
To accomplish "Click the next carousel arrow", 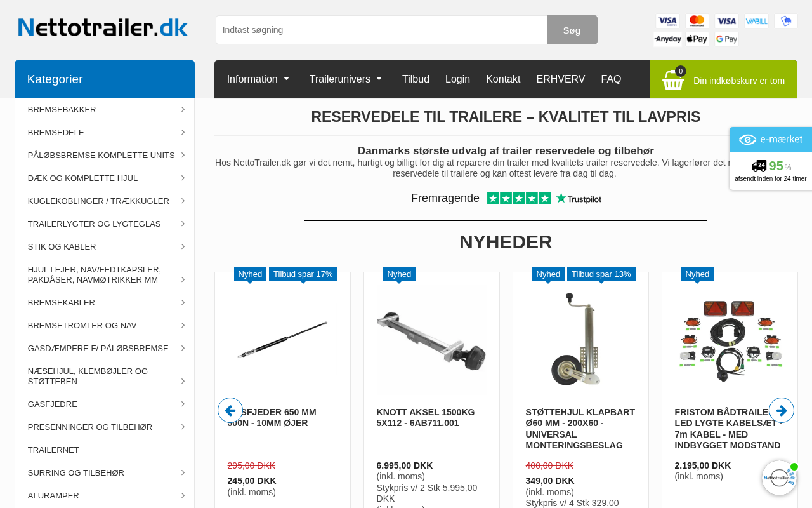I will [x=782, y=410].
